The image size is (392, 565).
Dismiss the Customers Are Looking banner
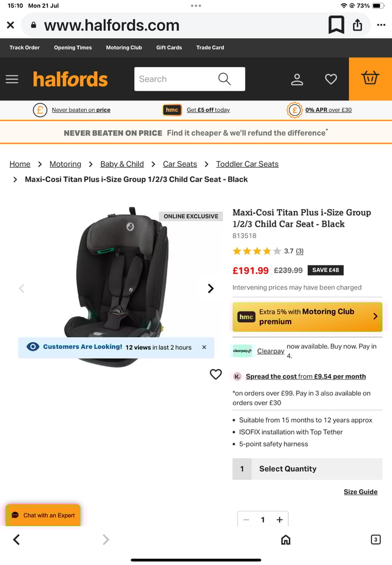[204, 348]
